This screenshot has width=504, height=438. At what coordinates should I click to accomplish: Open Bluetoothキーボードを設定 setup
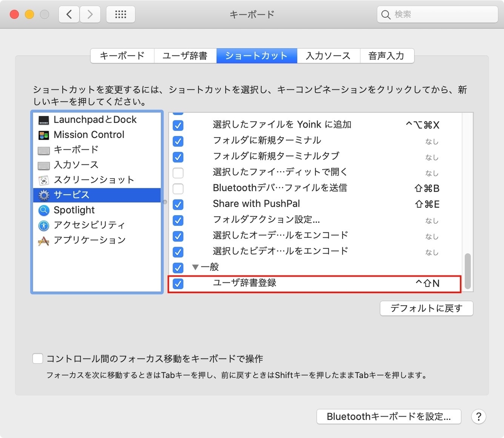[388, 417]
